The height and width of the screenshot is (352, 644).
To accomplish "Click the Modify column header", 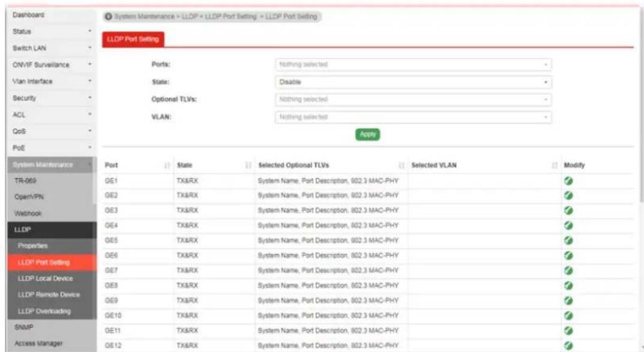I will (574, 166).
